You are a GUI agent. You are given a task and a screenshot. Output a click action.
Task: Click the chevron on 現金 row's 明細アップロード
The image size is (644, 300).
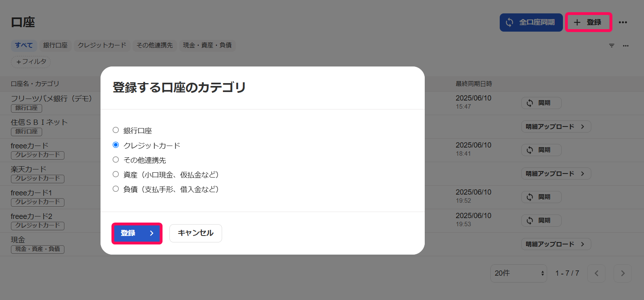[584, 244]
